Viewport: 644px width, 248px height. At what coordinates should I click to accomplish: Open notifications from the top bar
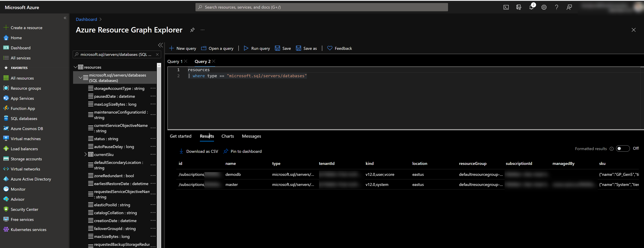(531, 7)
